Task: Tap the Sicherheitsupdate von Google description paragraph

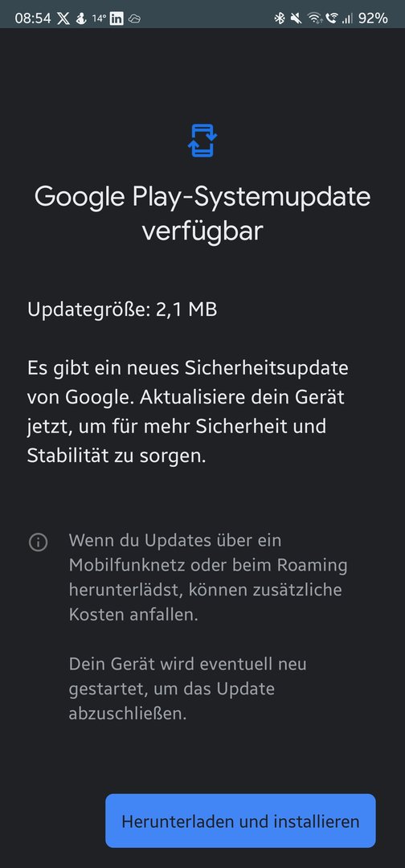Action: pos(187,411)
